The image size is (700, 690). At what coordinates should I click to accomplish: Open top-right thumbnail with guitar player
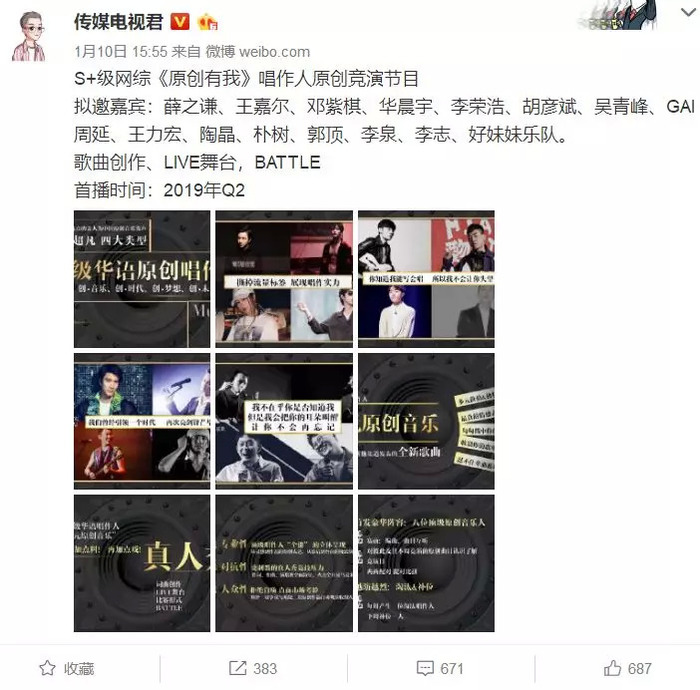[426, 279]
